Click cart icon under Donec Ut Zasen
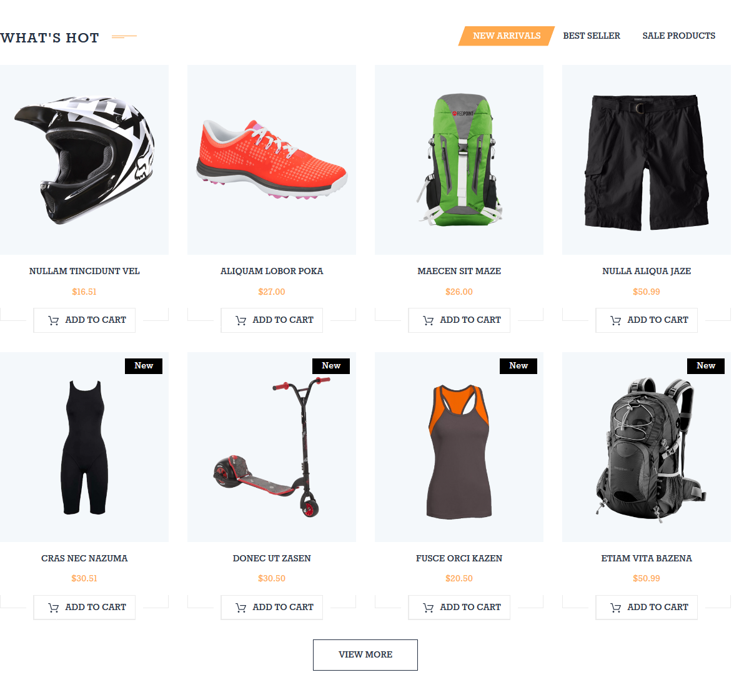The width and height of the screenshot is (734, 700). (x=241, y=608)
